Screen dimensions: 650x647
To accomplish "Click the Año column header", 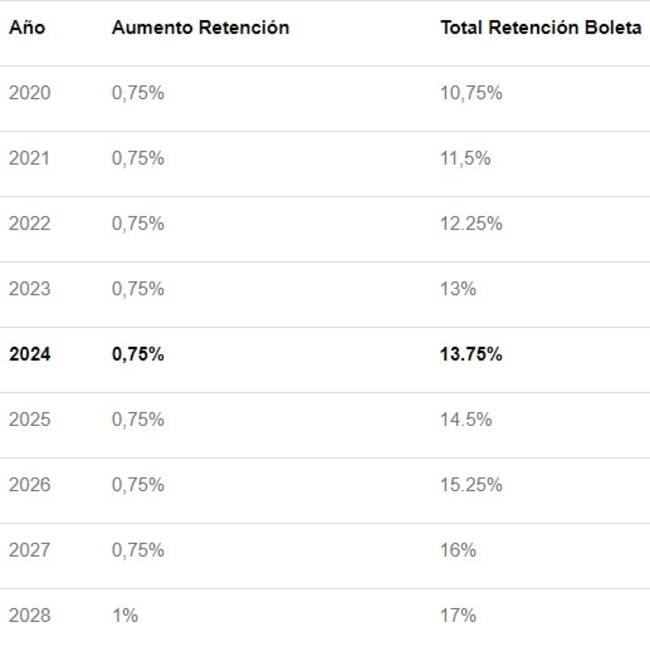I will coord(25,28).
